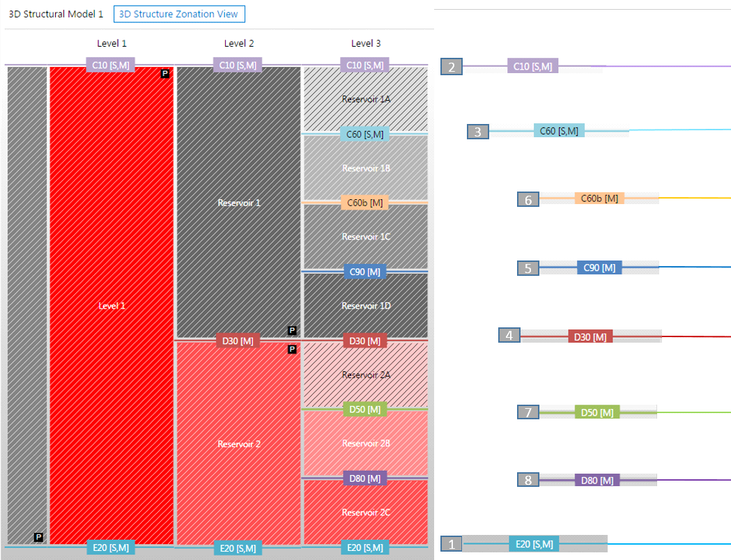Click the number 2 badge beside C10 horizon
The height and width of the screenshot is (560, 731).
tap(452, 67)
